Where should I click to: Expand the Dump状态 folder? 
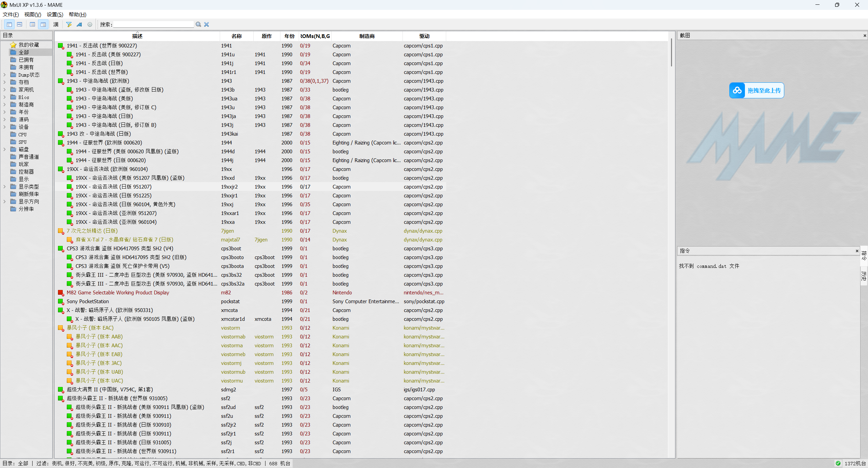tap(4, 75)
